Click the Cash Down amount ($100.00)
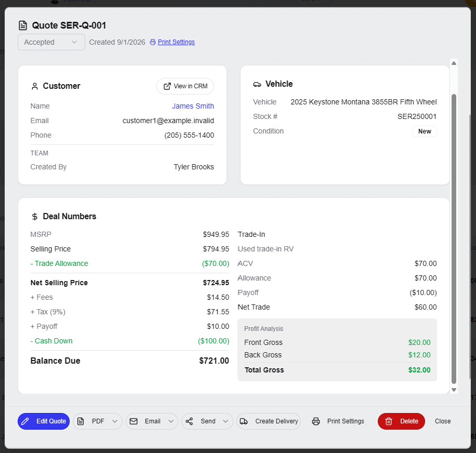476x453 pixels. point(214,341)
